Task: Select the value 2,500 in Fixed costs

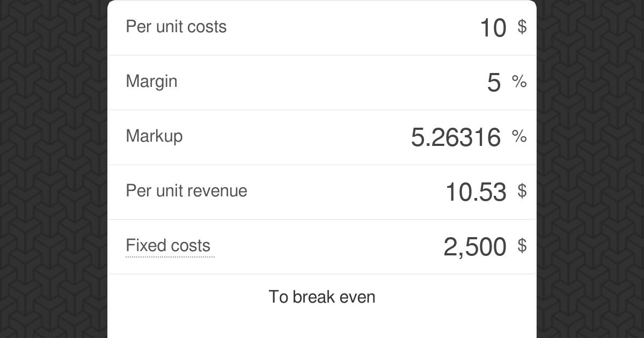Action: 475,246
